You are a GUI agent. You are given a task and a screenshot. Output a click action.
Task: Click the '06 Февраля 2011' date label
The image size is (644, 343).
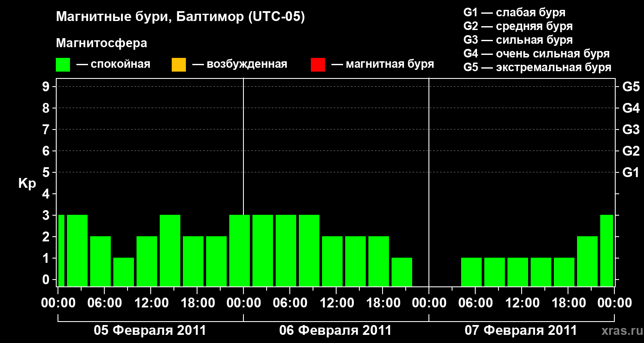[x=335, y=331]
